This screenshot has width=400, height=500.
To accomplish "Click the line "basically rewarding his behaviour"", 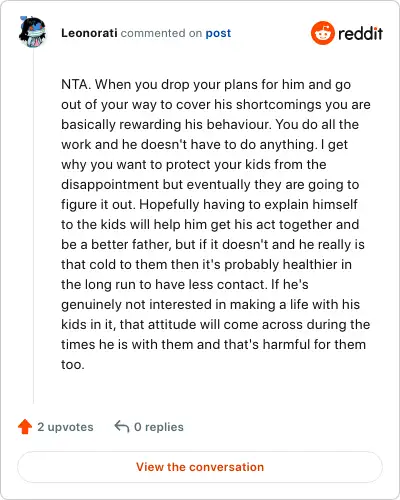I will coord(210,124).
